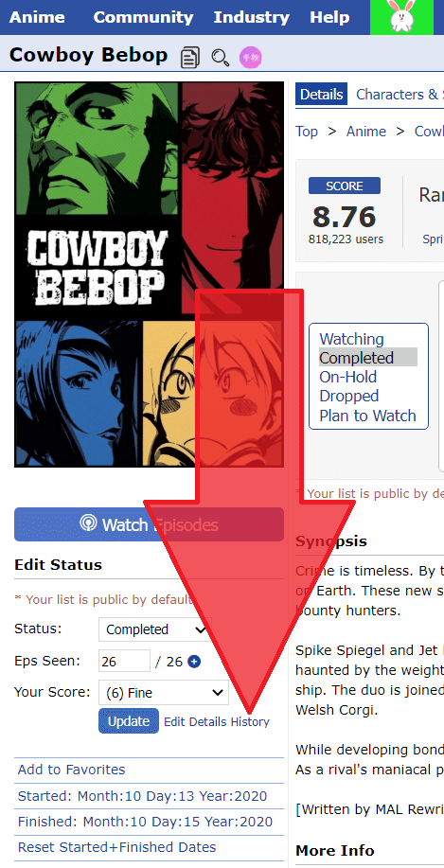Open the Community menu
Image resolution: width=444 pixels, height=868 pixels.
point(143,17)
